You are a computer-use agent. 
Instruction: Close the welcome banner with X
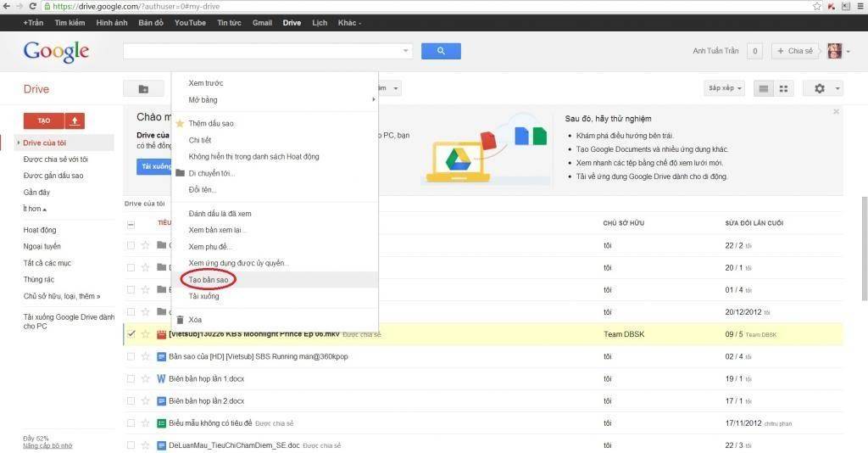point(836,112)
